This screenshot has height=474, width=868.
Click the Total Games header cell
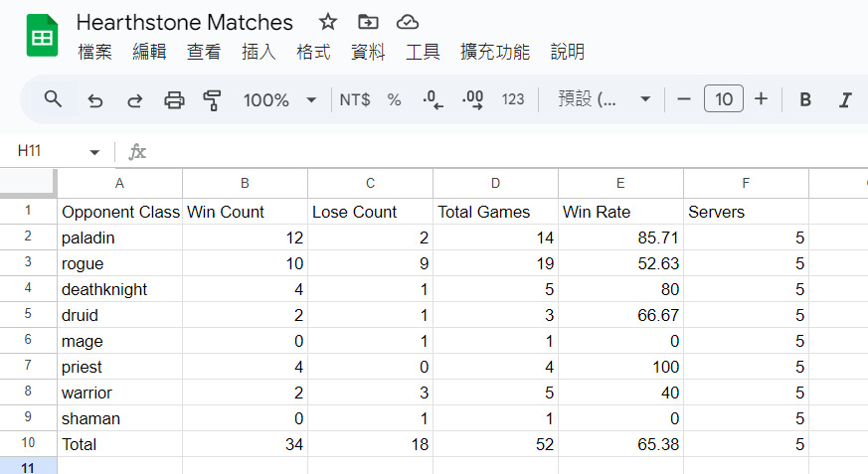click(x=495, y=212)
